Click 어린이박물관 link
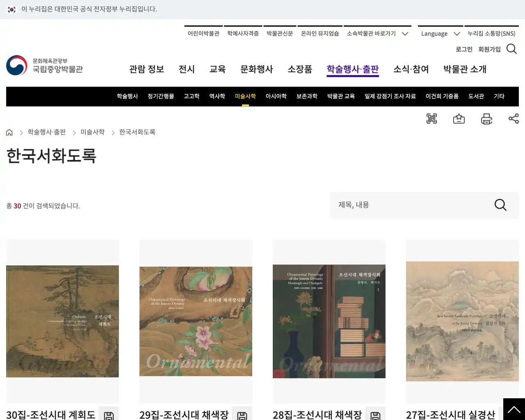 (x=203, y=34)
